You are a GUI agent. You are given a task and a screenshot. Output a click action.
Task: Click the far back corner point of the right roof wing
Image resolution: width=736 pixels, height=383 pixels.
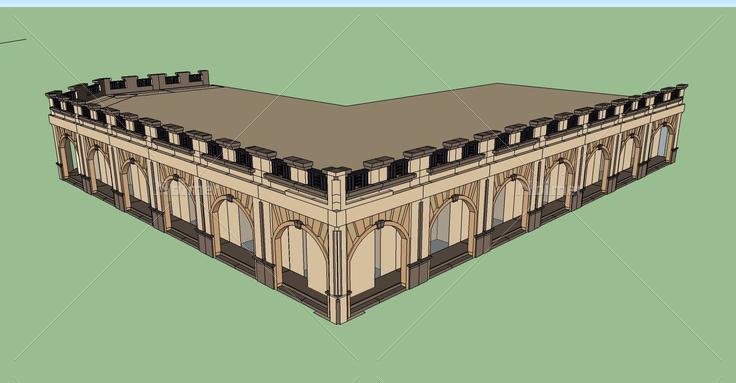pyautogui.click(x=498, y=84)
